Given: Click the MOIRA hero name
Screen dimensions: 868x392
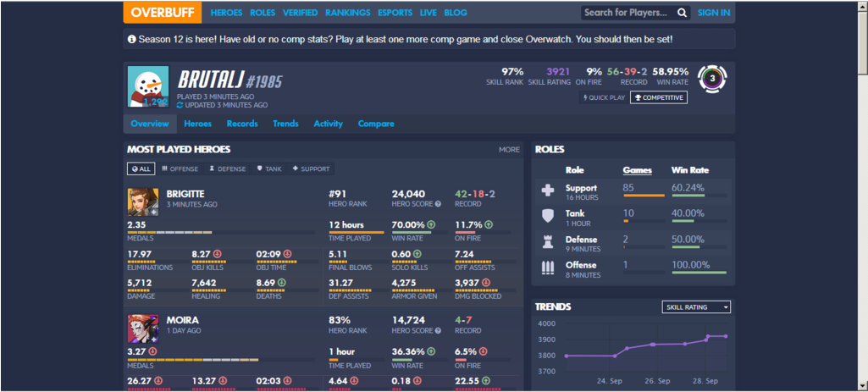Looking at the screenshot, I should 183,321.
